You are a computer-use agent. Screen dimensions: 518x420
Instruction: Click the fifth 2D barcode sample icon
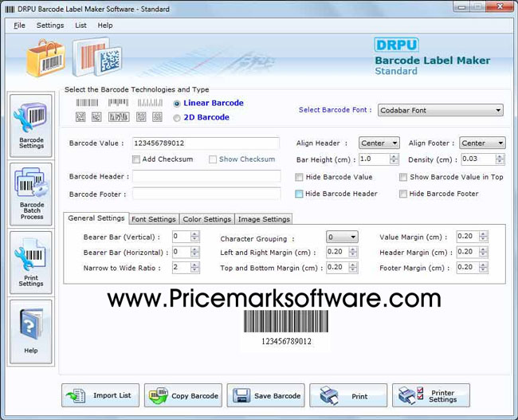[x=157, y=116]
